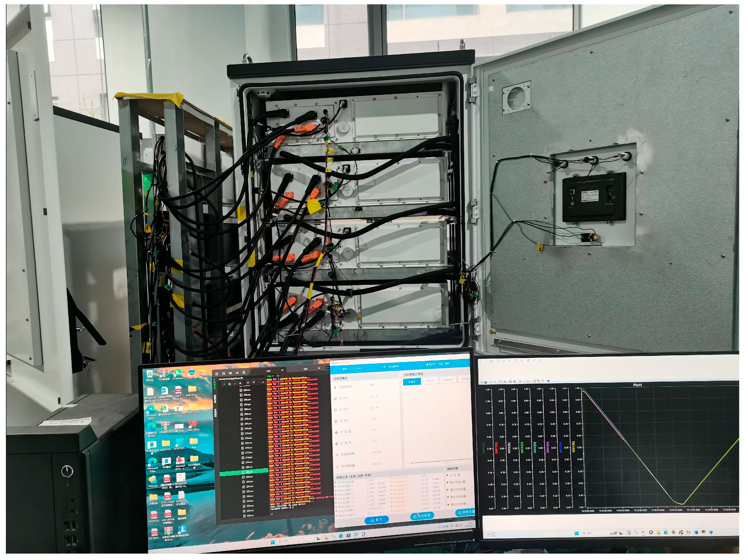Click the pause icon in plot toolbar
This screenshot has width=748, height=560.
point(495,382)
